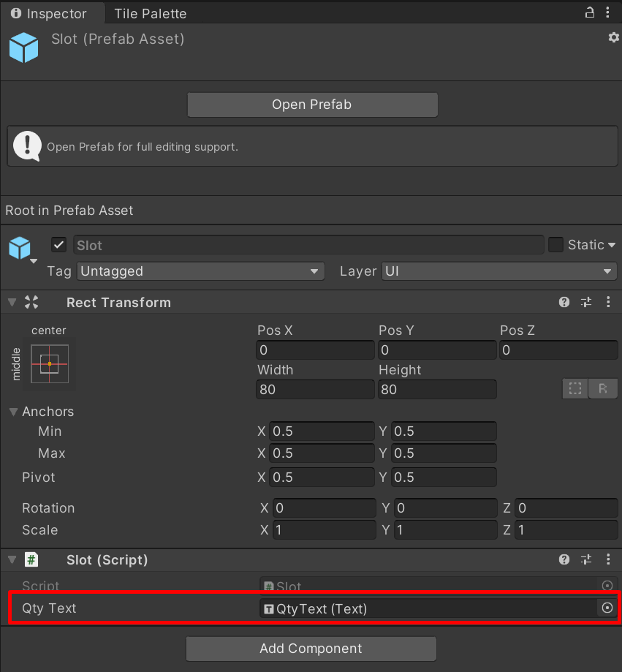Open Slot (Script) three-dot context menu
This screenshot has height=672, width=622.
tap(608, 559)
